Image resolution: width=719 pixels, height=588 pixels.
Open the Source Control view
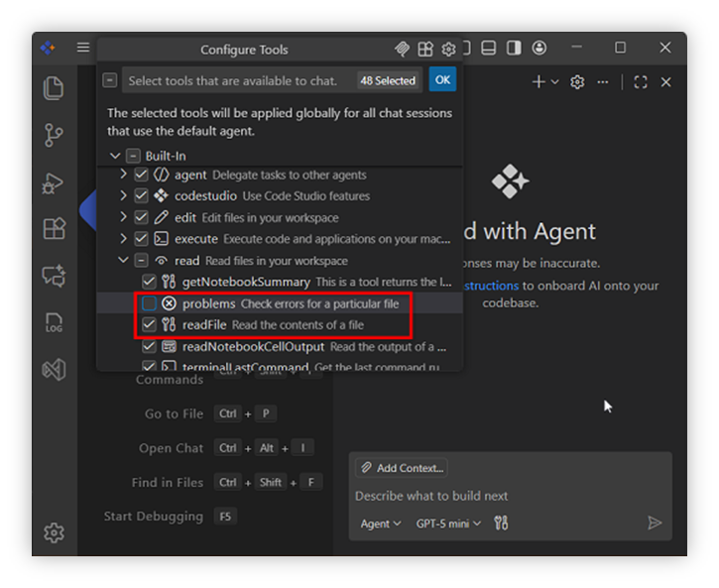coord(54,135)
